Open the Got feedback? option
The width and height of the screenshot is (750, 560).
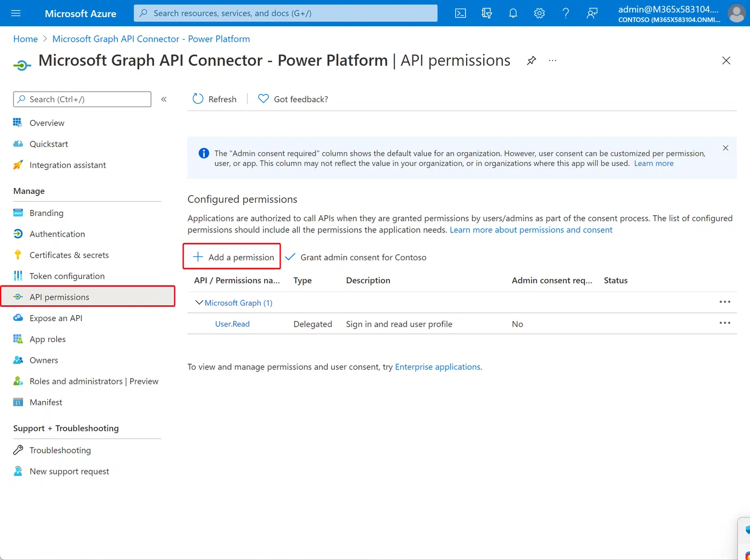pos(293,99)
